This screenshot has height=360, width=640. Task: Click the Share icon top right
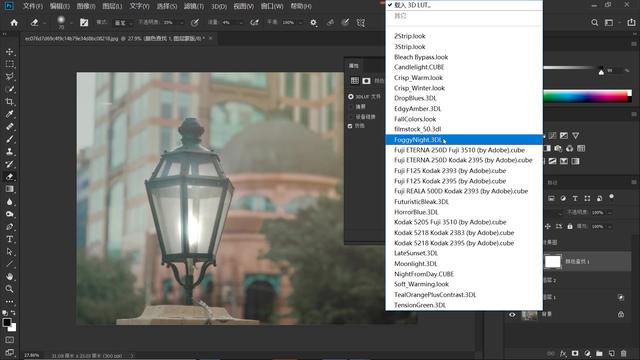(631, 23)
